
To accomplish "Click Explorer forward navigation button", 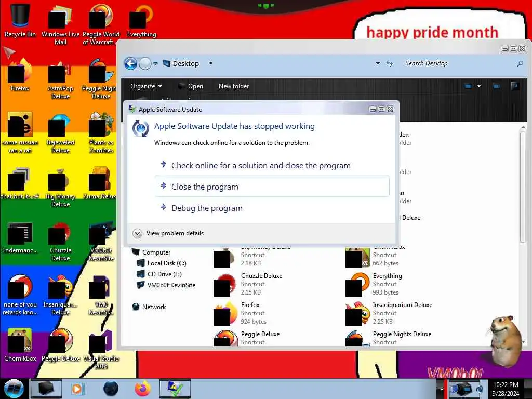I will 145,63.
